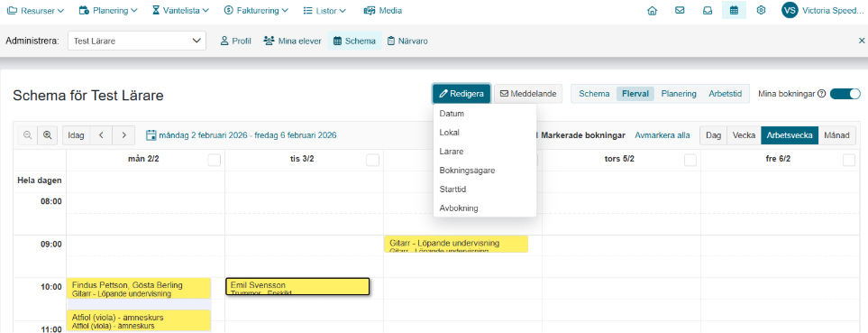The image size is (868, 333).
Task: Switch calendar to Arbetsvecka view
Action: (790, 135)
